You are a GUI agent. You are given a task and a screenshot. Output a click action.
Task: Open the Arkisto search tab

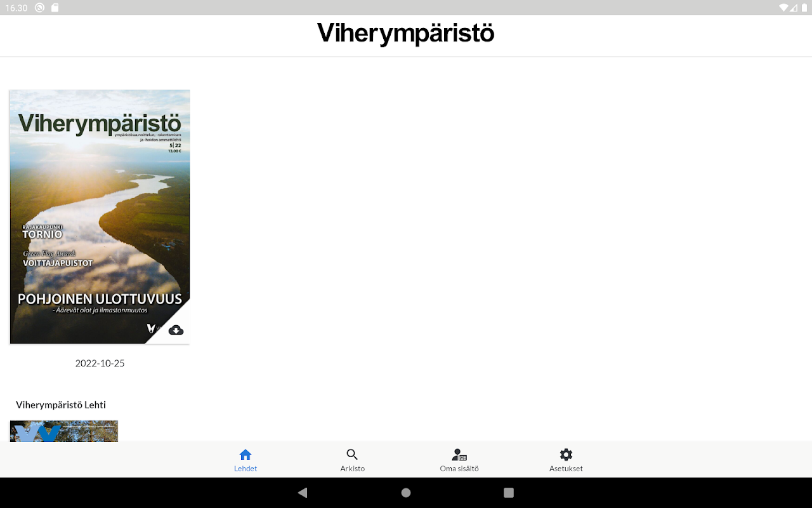(x=352, y=460)
